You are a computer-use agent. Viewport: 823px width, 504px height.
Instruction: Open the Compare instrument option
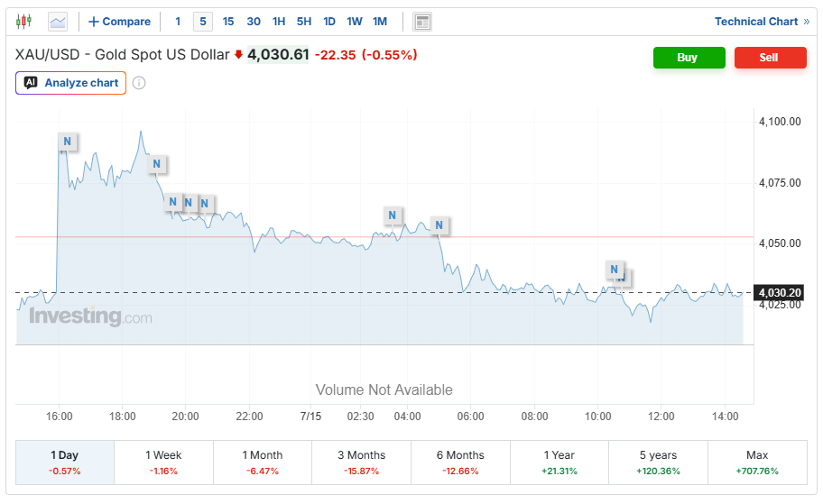click(x=119, y=22)
